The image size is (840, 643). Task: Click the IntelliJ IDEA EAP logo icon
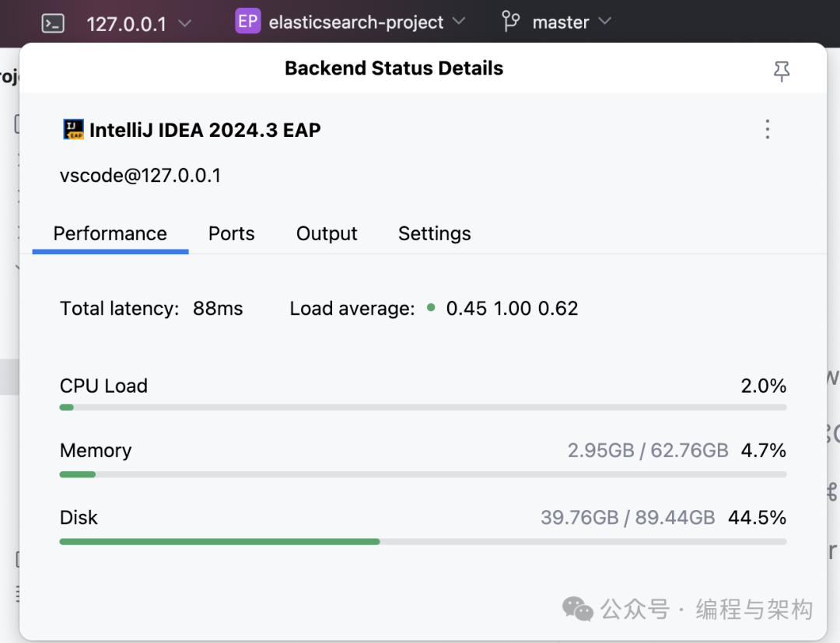click(73, 130)
